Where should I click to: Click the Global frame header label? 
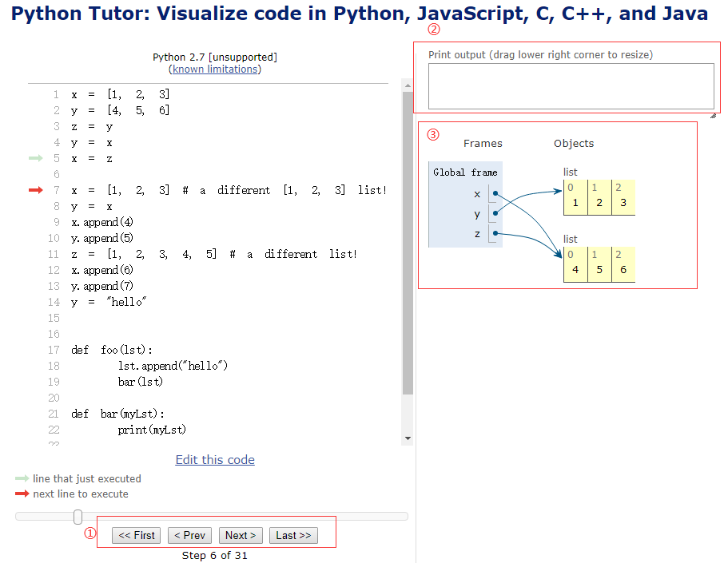465,172
